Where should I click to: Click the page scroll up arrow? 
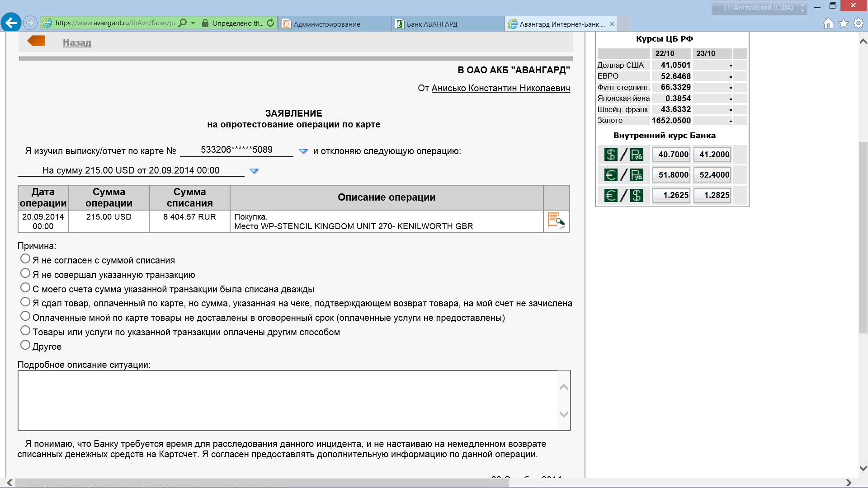click(x=863, y=42)
